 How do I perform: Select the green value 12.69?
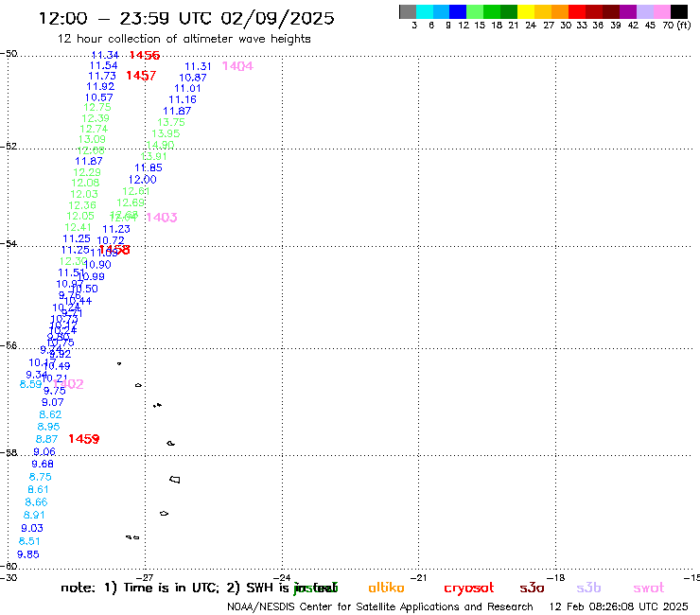131,202
